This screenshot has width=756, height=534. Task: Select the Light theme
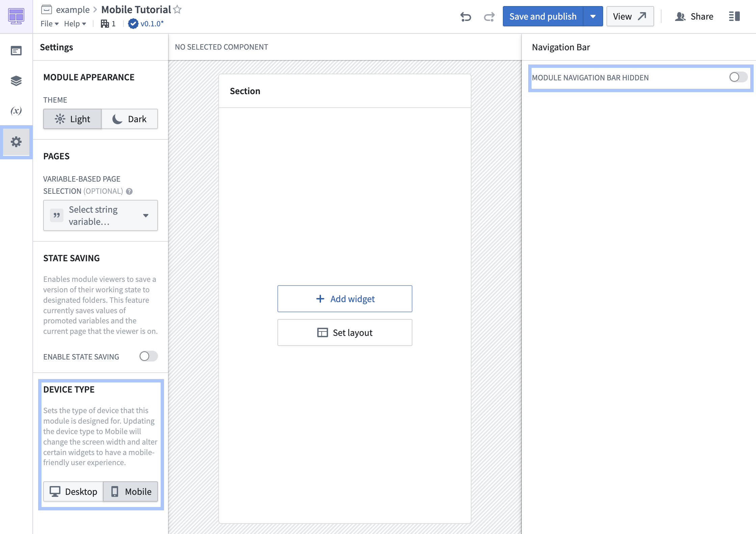[72, 119]
